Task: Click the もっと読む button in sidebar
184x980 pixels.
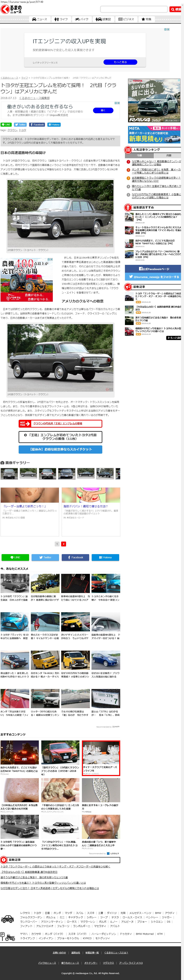Action: [x=174, y=338]
